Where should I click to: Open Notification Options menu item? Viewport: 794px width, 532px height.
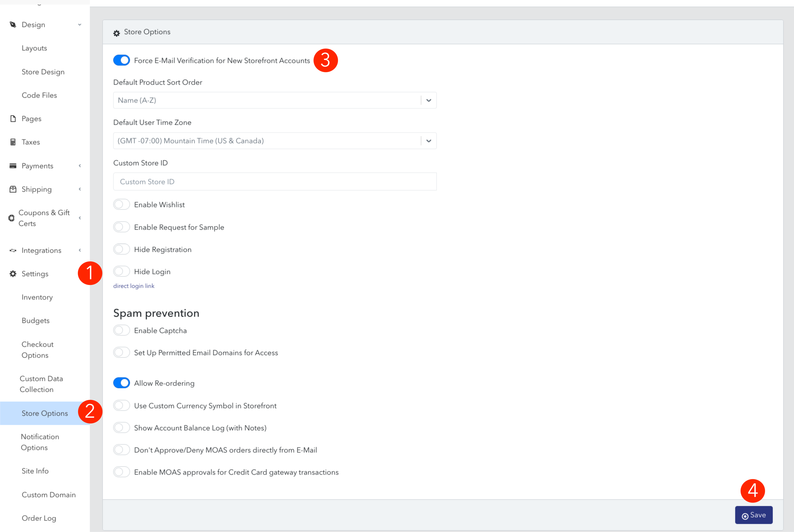pos(40,442)
